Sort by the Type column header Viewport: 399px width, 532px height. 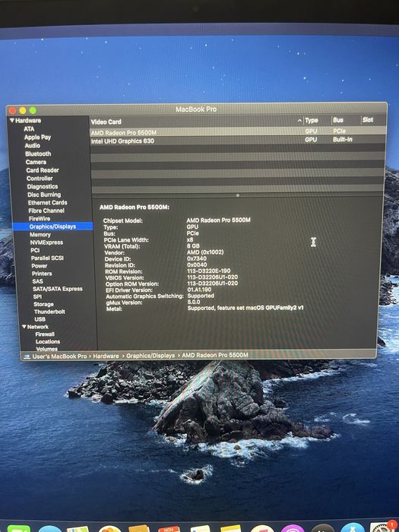click(x=311, y=120)
